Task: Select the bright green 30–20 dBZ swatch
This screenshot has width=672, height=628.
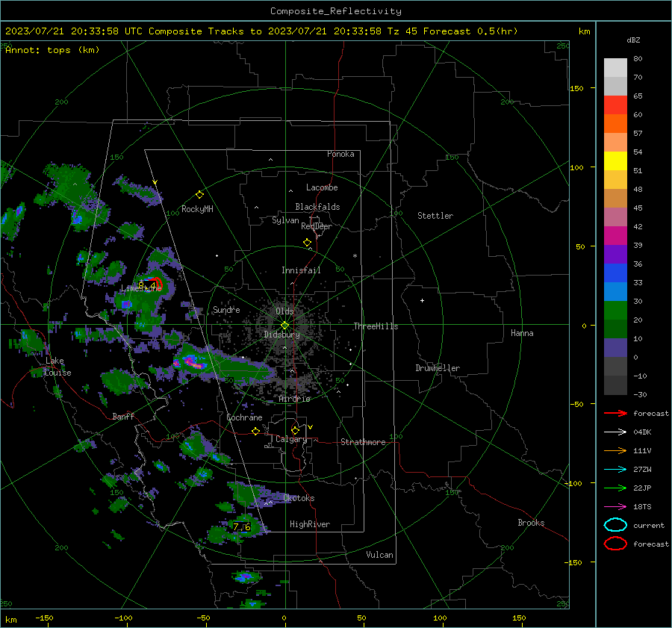Action: coord(615,310)
